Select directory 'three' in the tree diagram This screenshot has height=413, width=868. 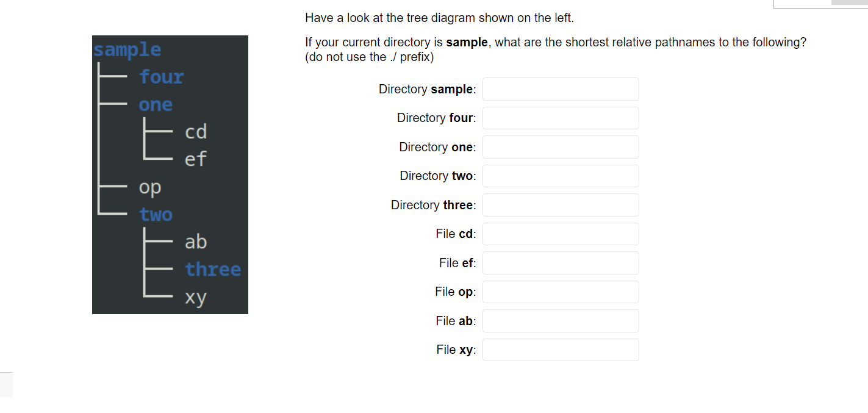213,269
